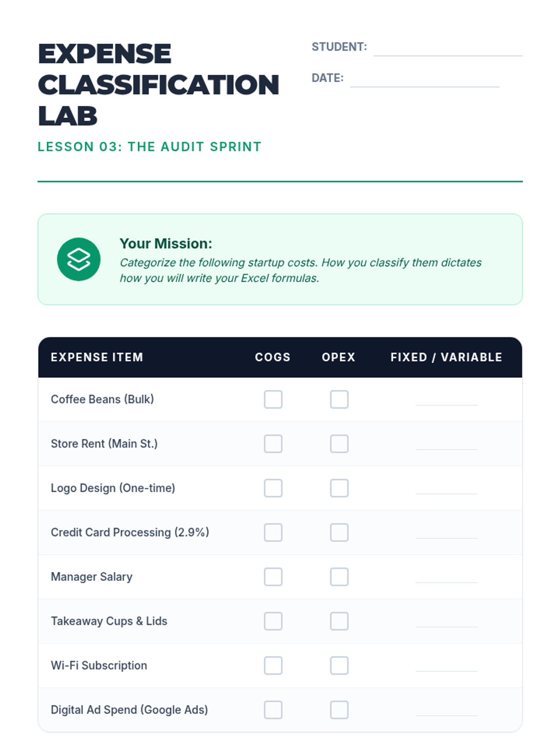
Task: Tick OPEX checkbox for Logo Design
Action: 339,488
